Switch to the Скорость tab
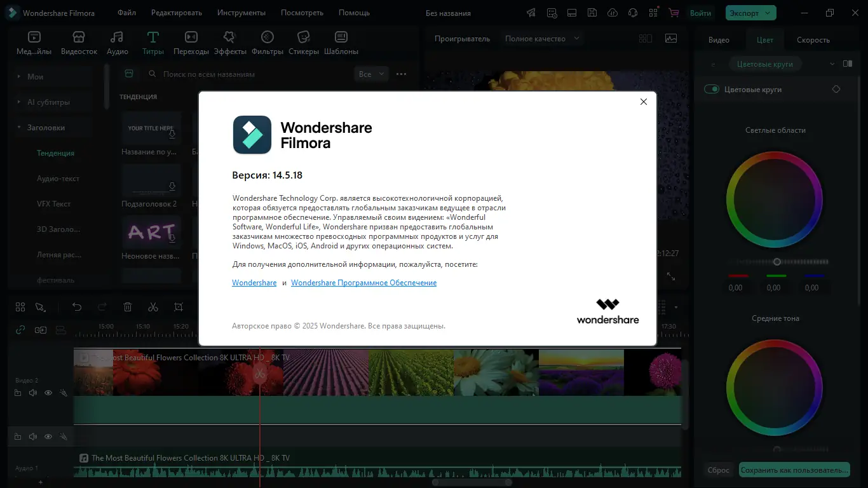868x488 pixels. [x=813, y=39]
